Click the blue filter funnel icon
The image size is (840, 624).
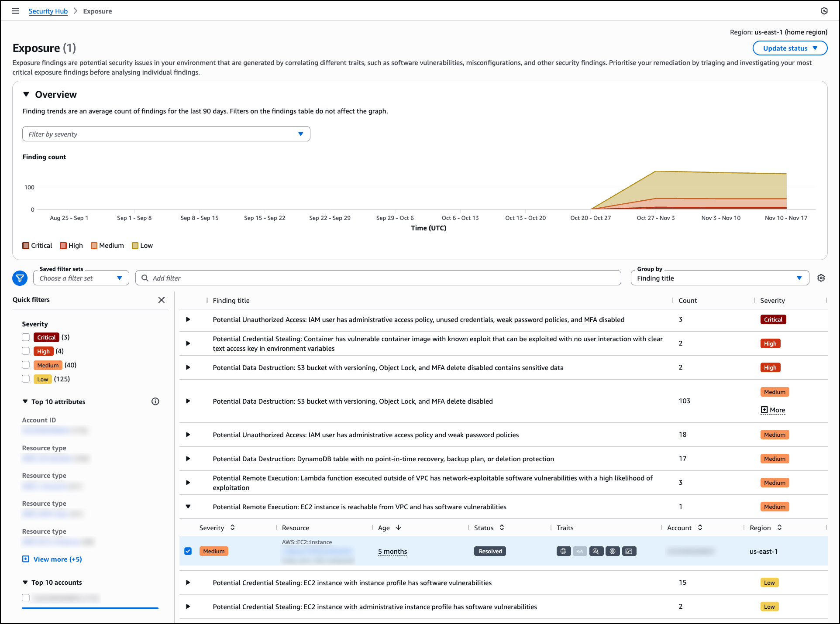pyautogui.click(x=20, y=278)
